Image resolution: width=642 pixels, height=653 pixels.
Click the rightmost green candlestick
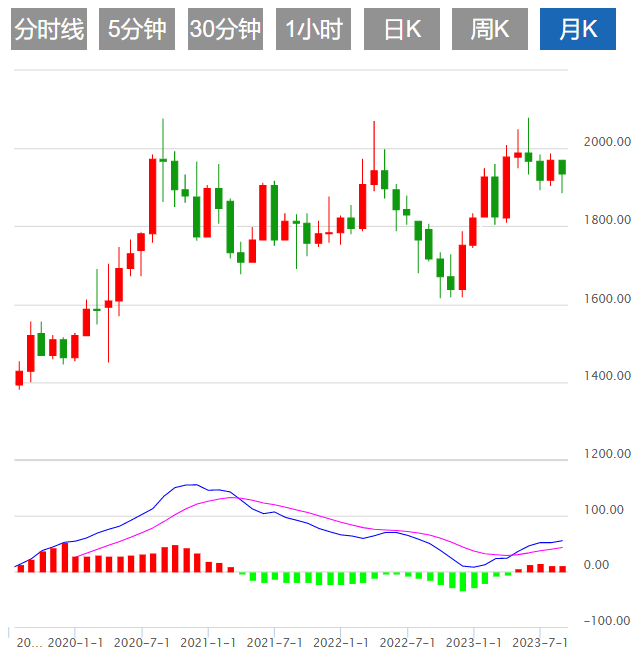point(562,167)
